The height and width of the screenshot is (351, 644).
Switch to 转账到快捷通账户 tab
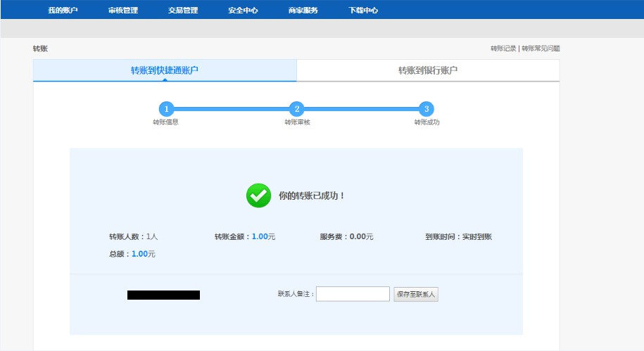tap(165, 70)
